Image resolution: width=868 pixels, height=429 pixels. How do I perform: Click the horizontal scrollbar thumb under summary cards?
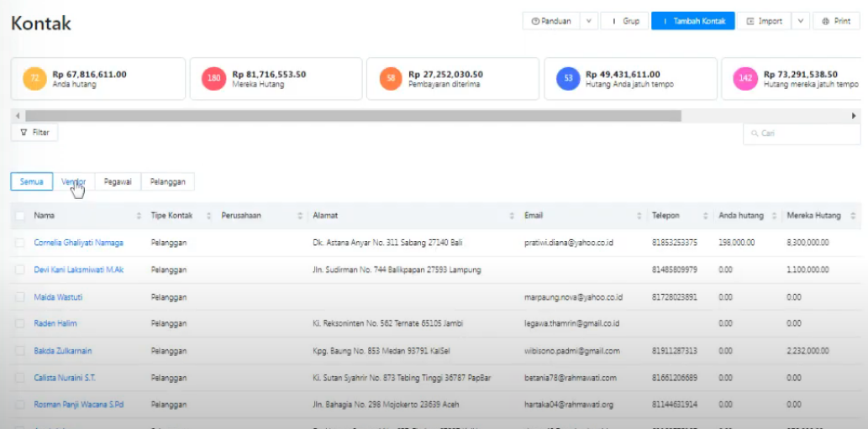(x=353, y=116)
